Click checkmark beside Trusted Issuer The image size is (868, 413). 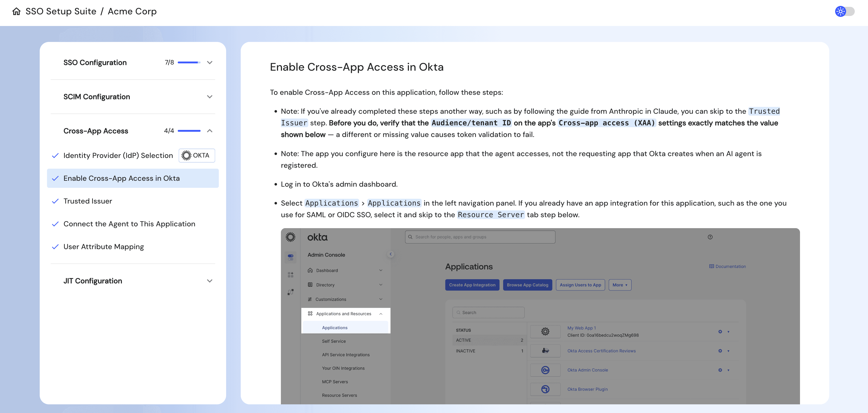point(55,201)
